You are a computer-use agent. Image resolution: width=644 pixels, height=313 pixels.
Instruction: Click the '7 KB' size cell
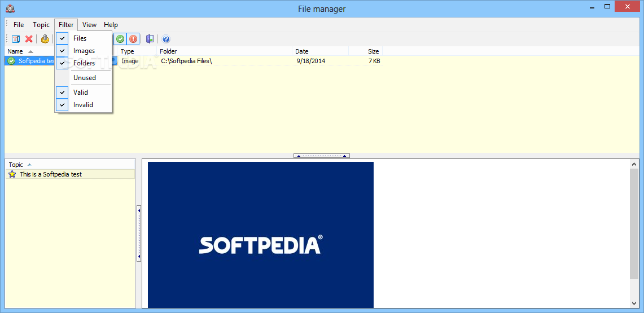click(374, 61)
